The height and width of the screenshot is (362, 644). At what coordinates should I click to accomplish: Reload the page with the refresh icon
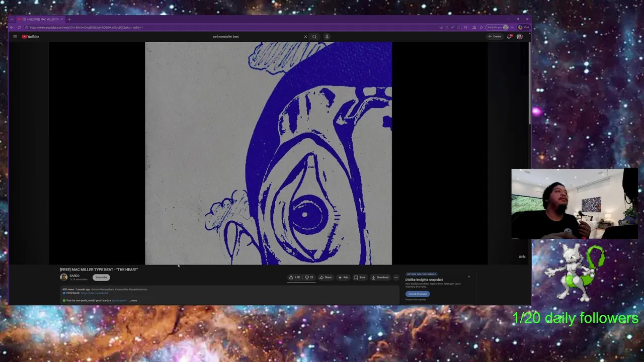pyautogui.click(x=19, y=27)
